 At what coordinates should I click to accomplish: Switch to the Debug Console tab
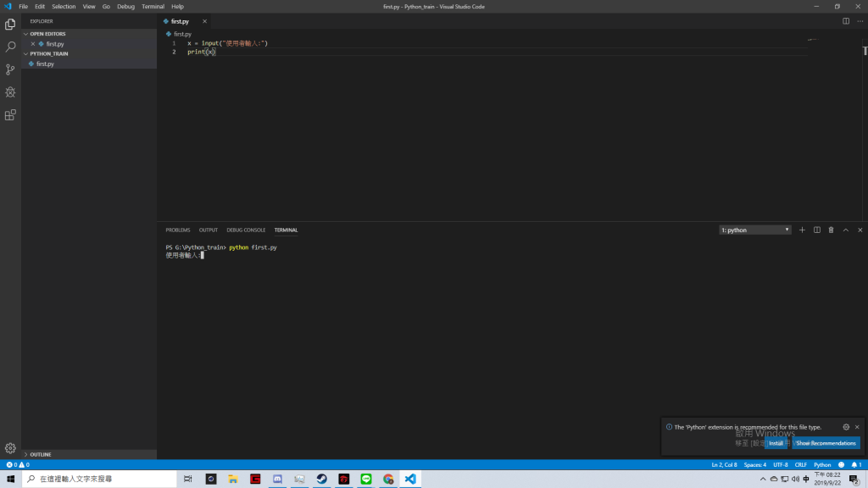point(246,230)
